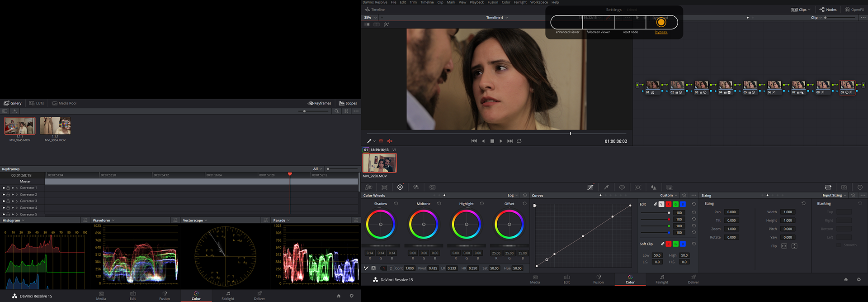Switch to Fairlight page in right window
The width and height of the screenshot is (868, 302).
(662, 279)
